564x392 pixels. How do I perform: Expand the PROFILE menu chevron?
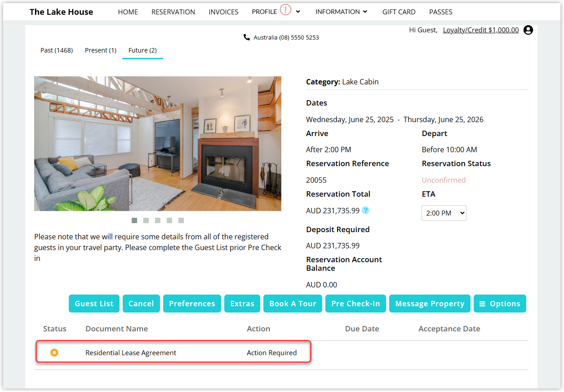[298, 12]
